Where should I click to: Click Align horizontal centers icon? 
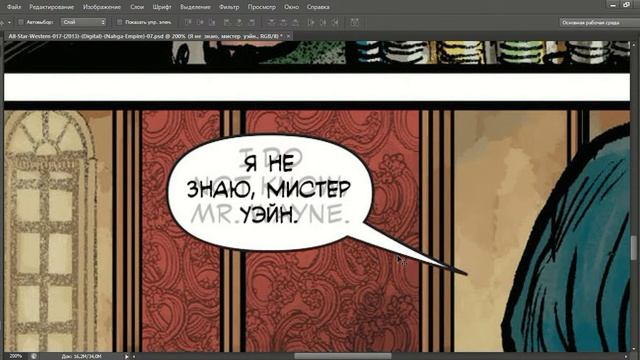click(x=240, y=22)
